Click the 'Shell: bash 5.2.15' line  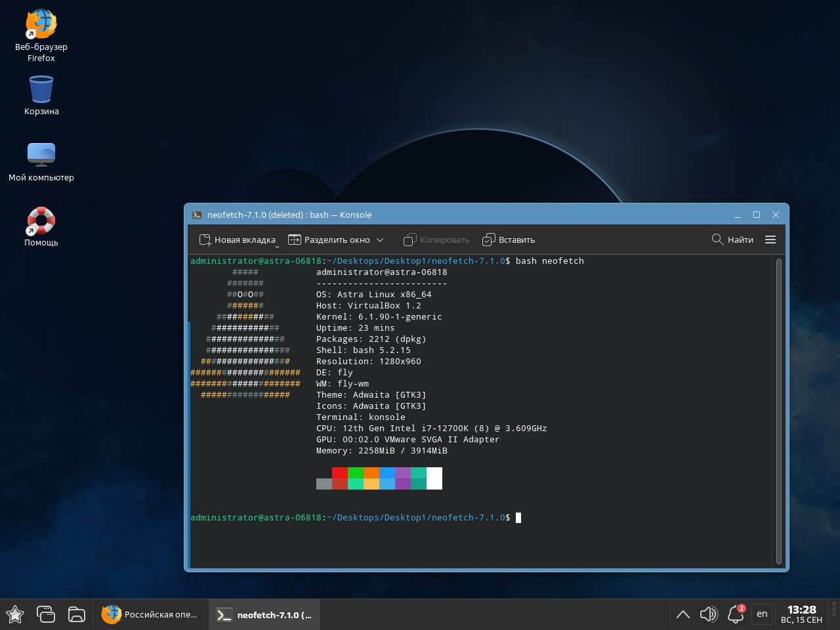click(364, 350)
